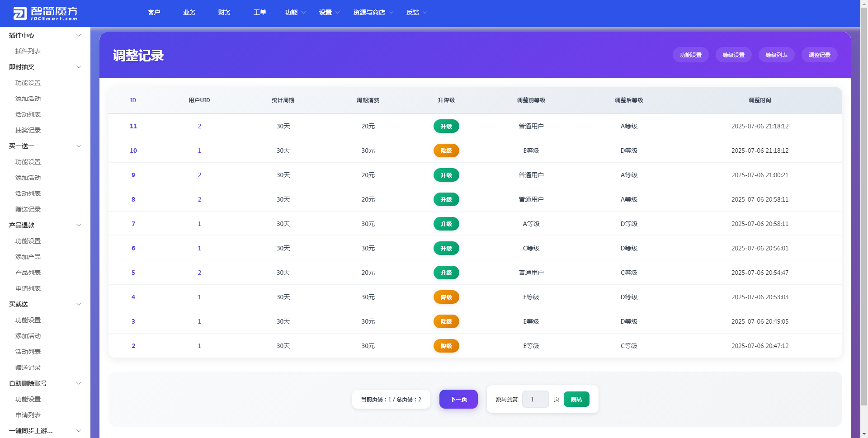Click user UID 1 in row 4
This screenshot has height=438, width=868.
click(x=199, y=297)
